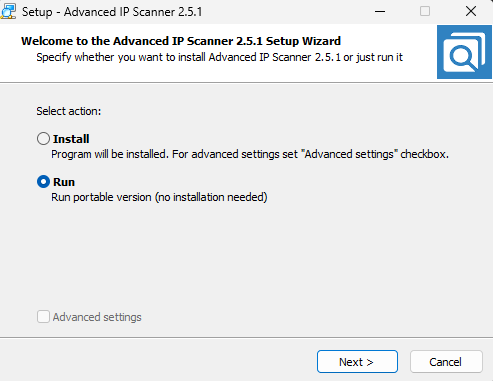496x385 pixels.
Task: Click the greyed-out maximize button
Action: tap(425, 11)
